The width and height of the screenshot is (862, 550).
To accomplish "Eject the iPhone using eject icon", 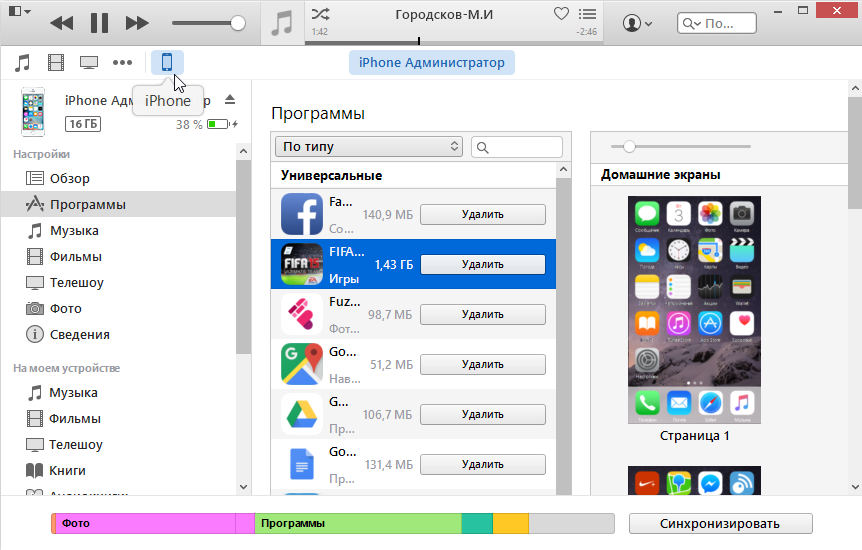I will (x=230, y=99).
